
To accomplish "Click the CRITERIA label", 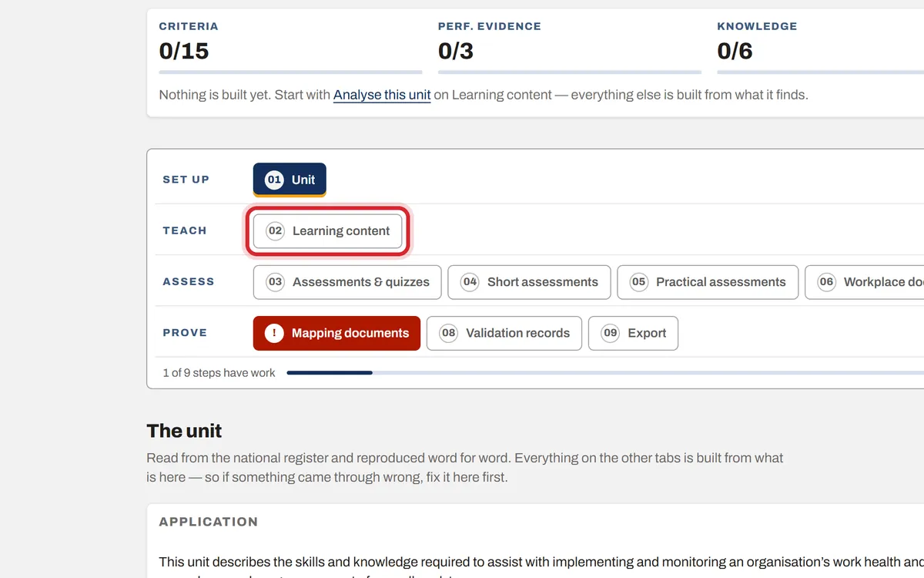I will point(189,26).
